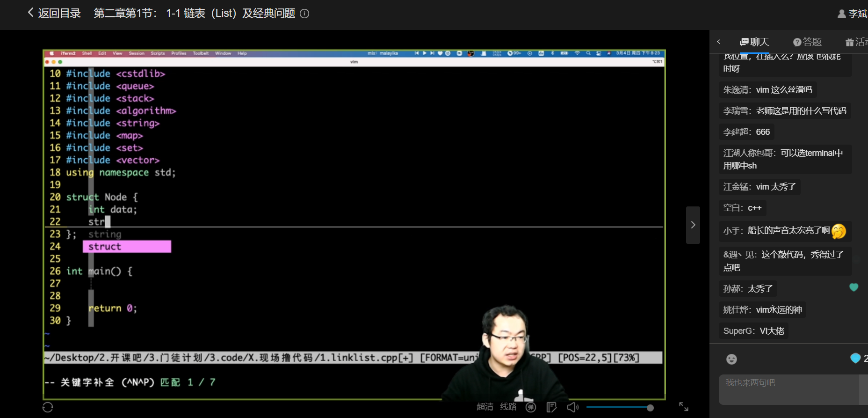Toggle danmaku (弹) bullet comments

531,407
